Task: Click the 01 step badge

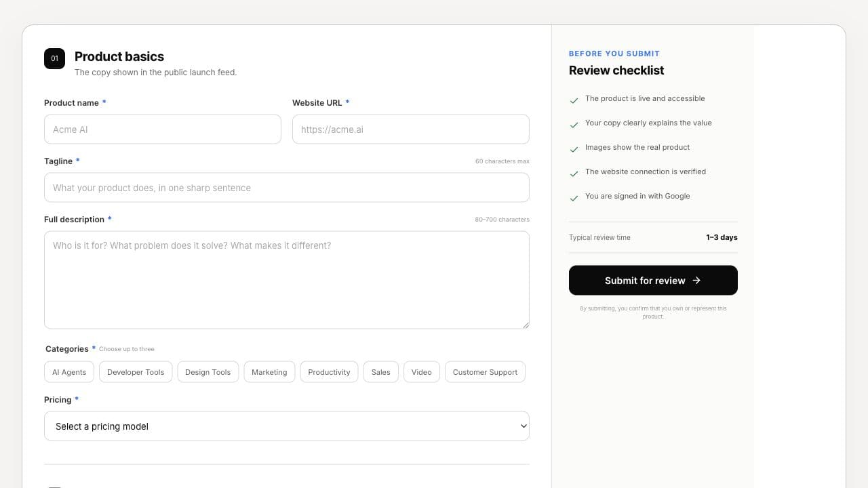Action: coord(54,58)
